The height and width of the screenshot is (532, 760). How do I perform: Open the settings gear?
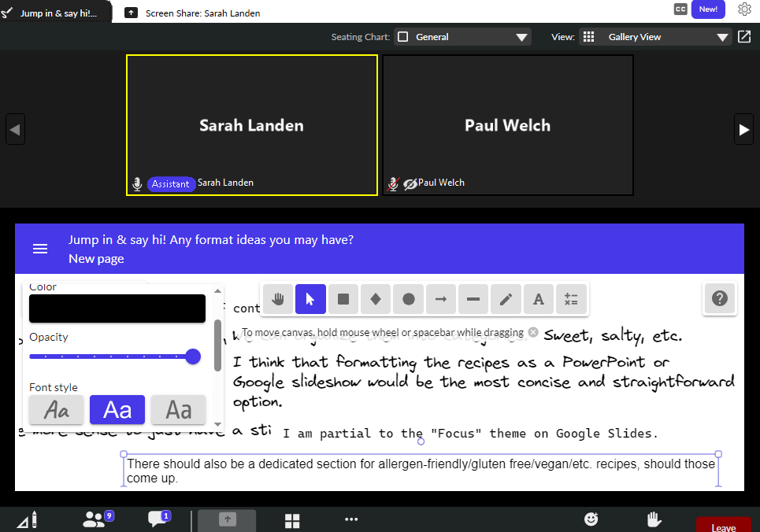(x=744, y=9)
